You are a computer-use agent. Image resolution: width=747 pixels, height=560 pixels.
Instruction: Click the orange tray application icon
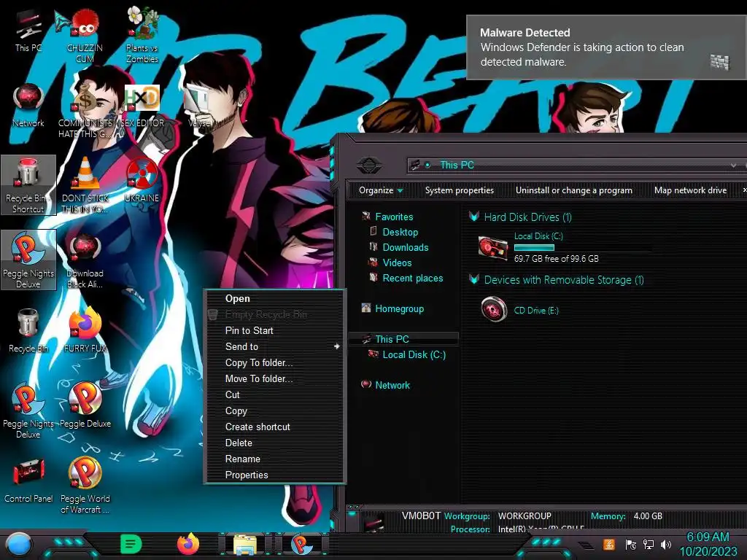point(609,544)
